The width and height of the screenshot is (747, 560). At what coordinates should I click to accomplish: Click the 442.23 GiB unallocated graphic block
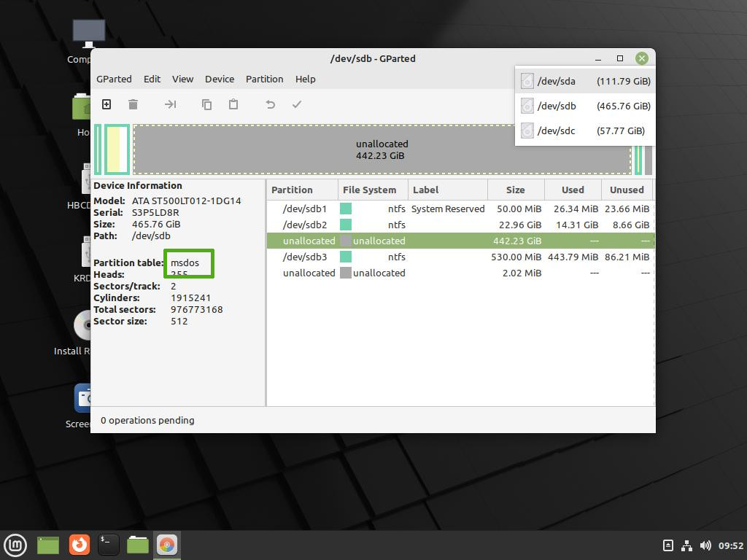[382, 149]
